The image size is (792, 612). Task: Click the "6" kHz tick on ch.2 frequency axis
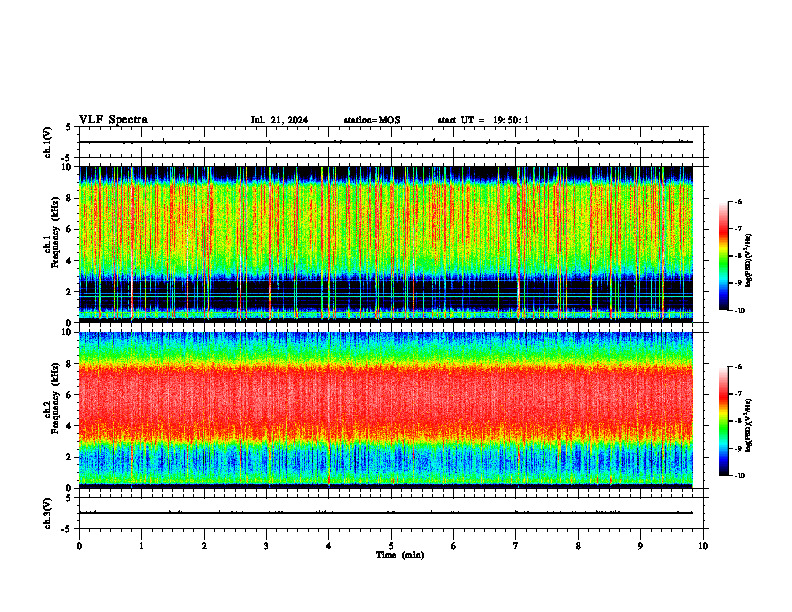[69, 395]
